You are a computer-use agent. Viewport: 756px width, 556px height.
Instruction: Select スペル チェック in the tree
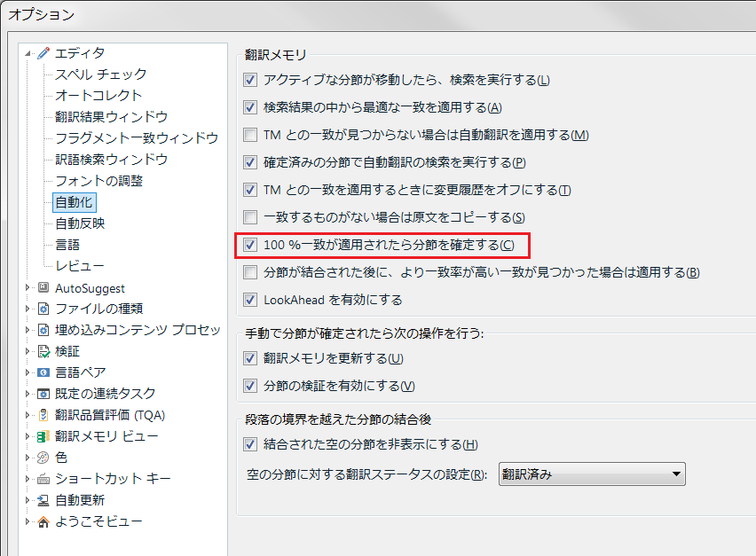tap(100, 74)
